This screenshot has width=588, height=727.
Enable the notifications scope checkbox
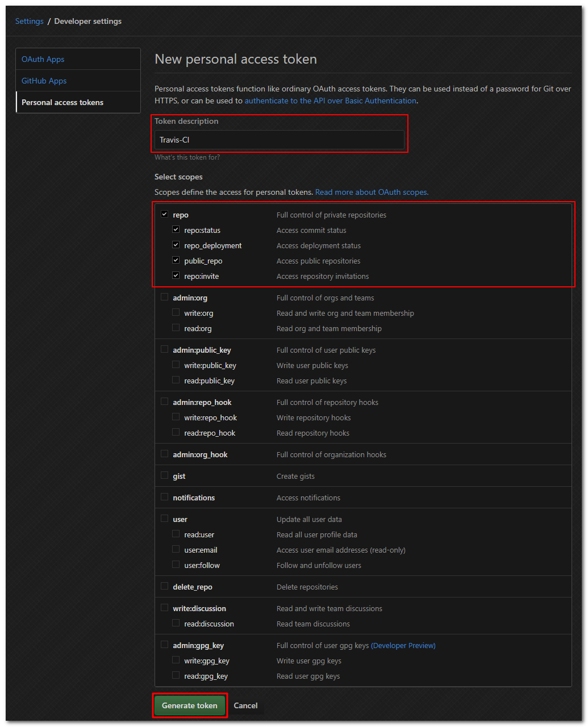click(x=165, y=497)
